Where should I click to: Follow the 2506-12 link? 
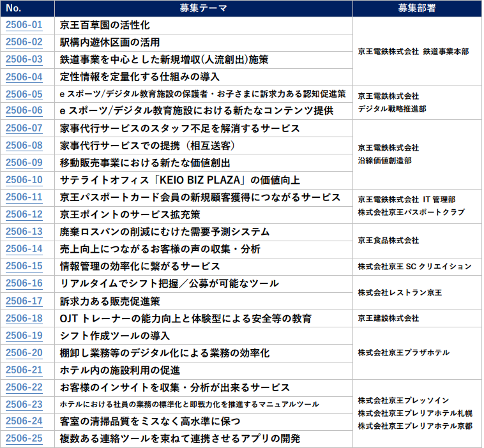(24, 214)
